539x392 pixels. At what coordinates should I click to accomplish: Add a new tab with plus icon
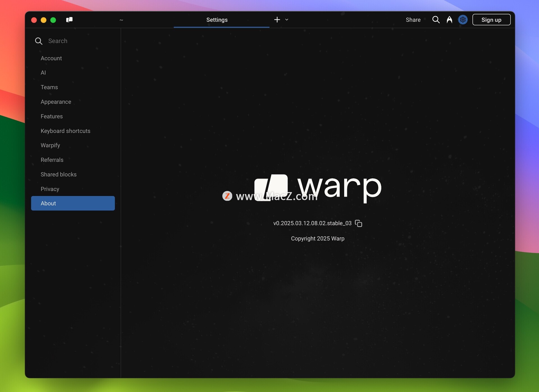point(277,20)
